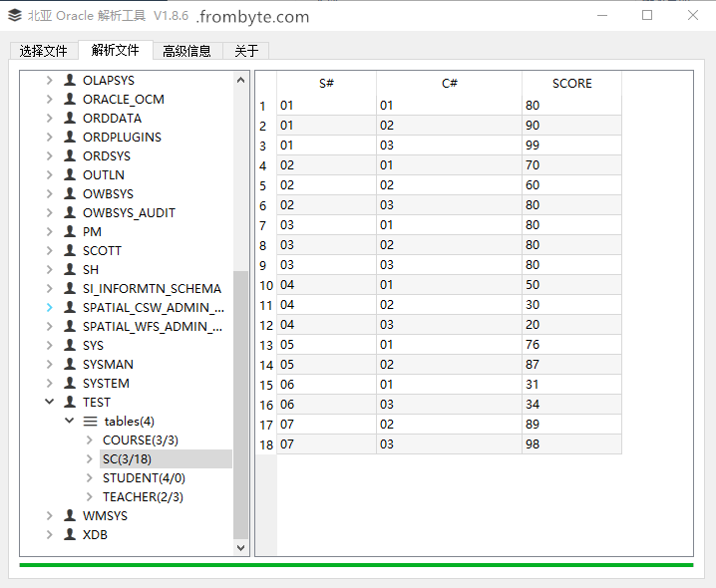Click the SCOTT user icon

coord(70,250)
